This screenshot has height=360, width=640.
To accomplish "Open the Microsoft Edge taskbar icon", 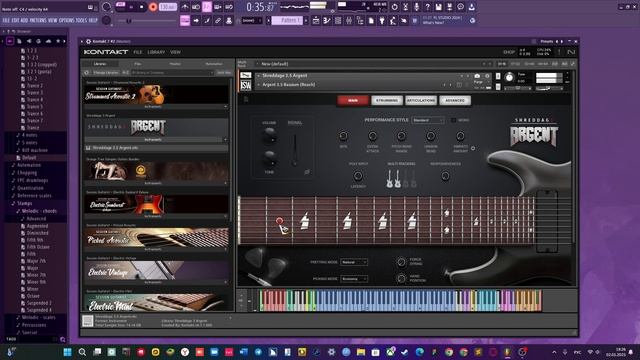I will (420, 352).
